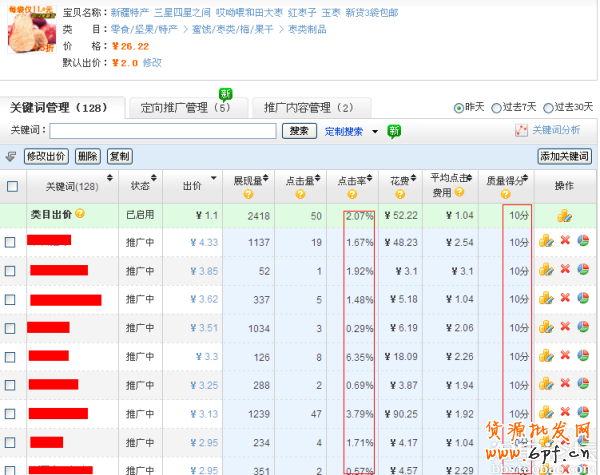Check the box for the ¥4.33 keyword row
This screenshot has width=600, height=475.
click(x=10, y=242)
